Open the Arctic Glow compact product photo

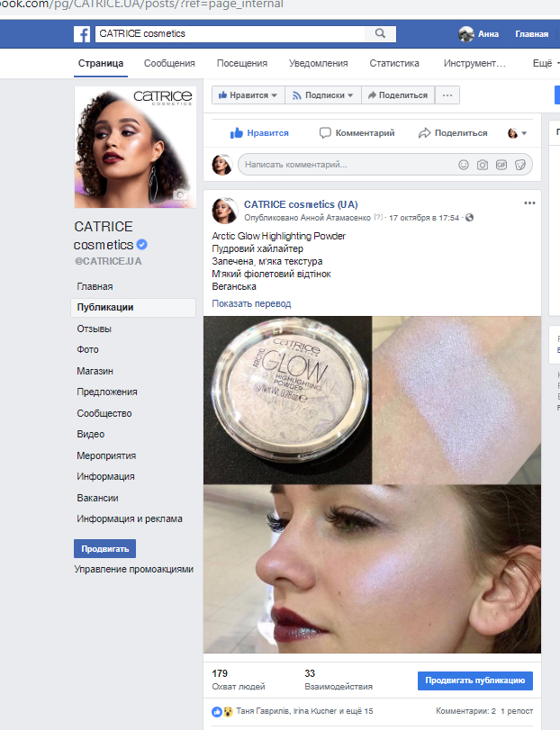287,401
